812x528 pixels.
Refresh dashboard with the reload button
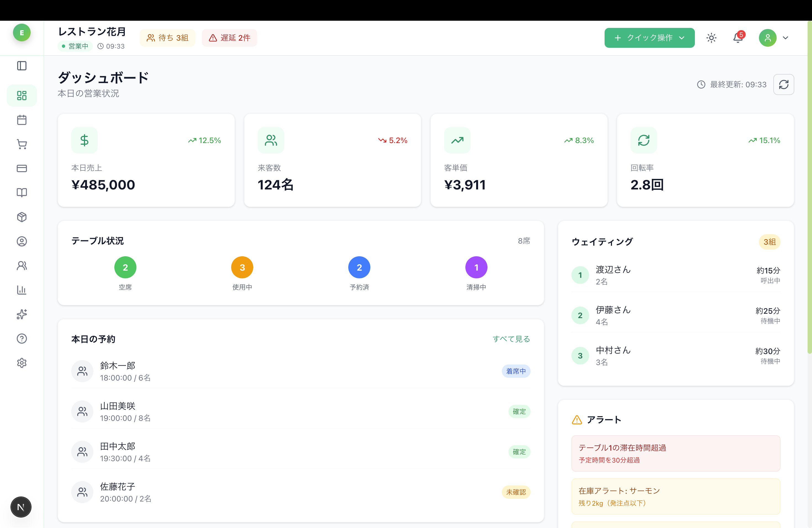coord(783,85)
